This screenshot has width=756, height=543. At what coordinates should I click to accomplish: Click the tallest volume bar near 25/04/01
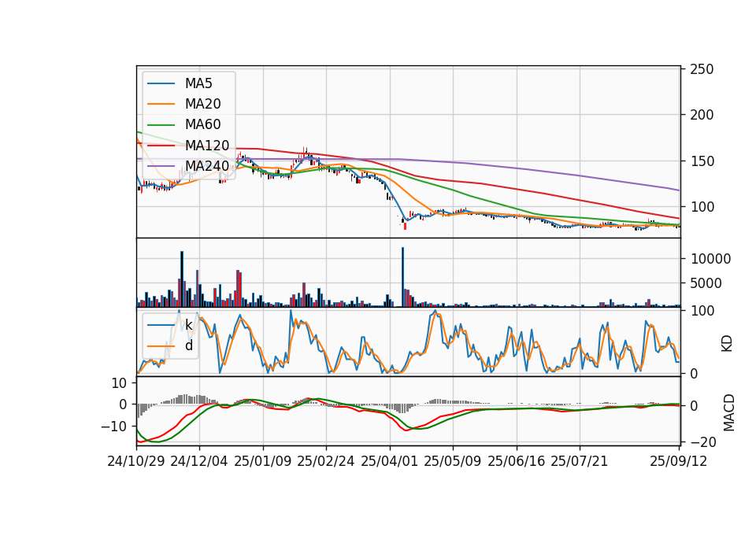point(403,278)
